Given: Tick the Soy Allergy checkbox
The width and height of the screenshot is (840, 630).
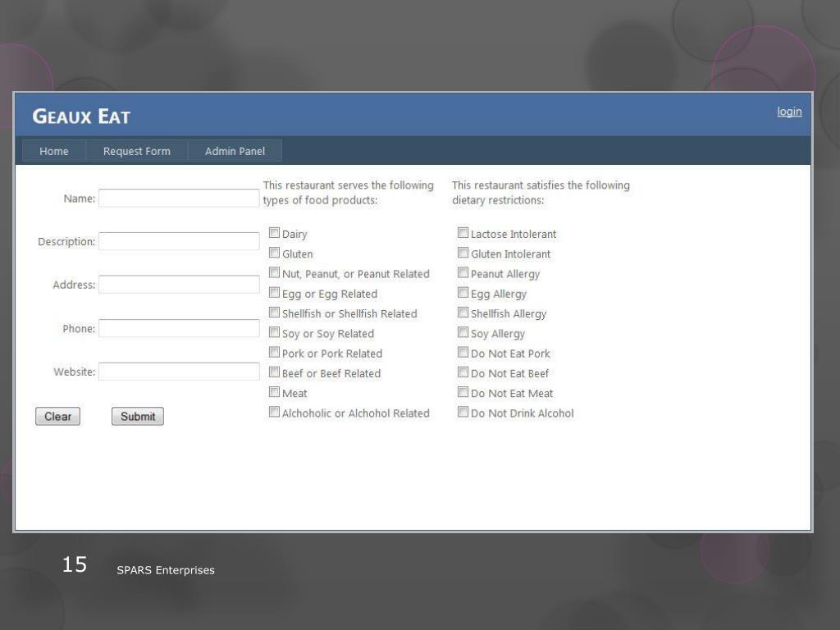Looking at the screenshot, I should pos(463,333).
